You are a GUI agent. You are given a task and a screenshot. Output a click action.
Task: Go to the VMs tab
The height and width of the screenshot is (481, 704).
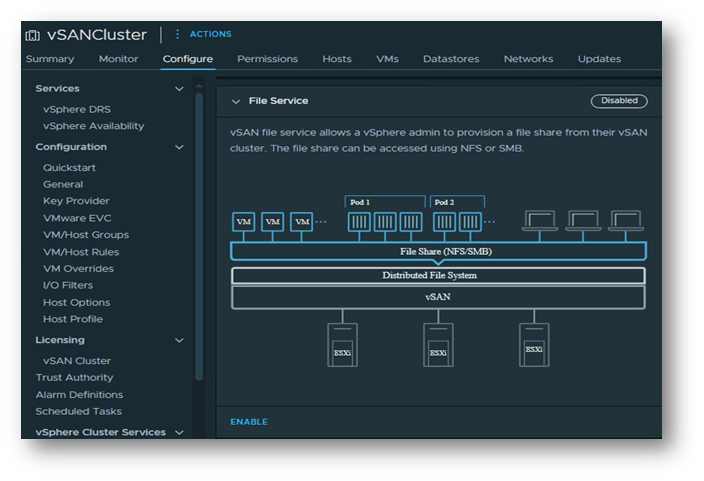coord(387,59)
